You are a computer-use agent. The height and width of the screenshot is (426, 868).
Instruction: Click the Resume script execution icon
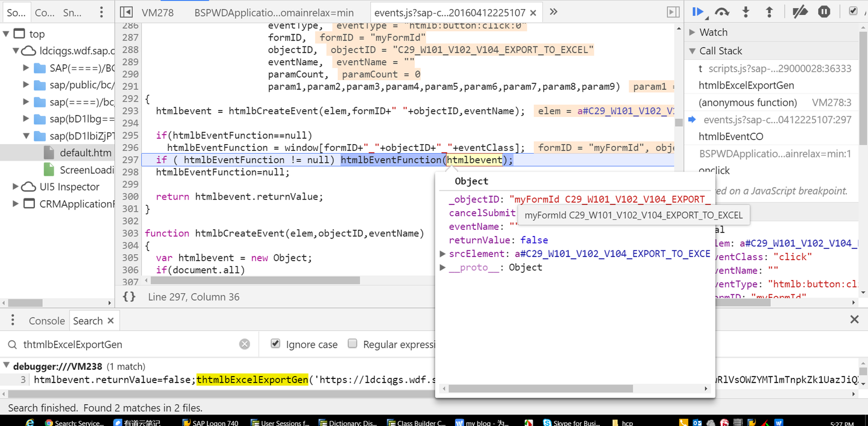698,11
